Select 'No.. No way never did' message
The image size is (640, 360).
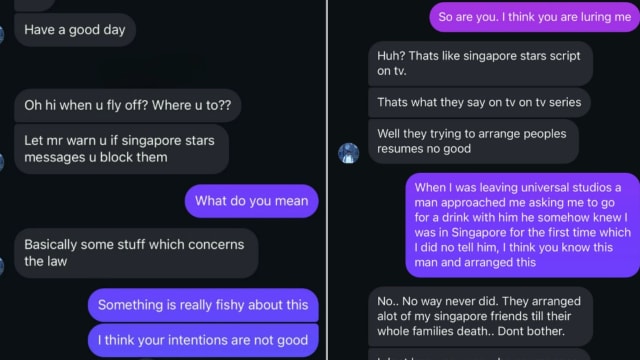(x=480, y=316)
